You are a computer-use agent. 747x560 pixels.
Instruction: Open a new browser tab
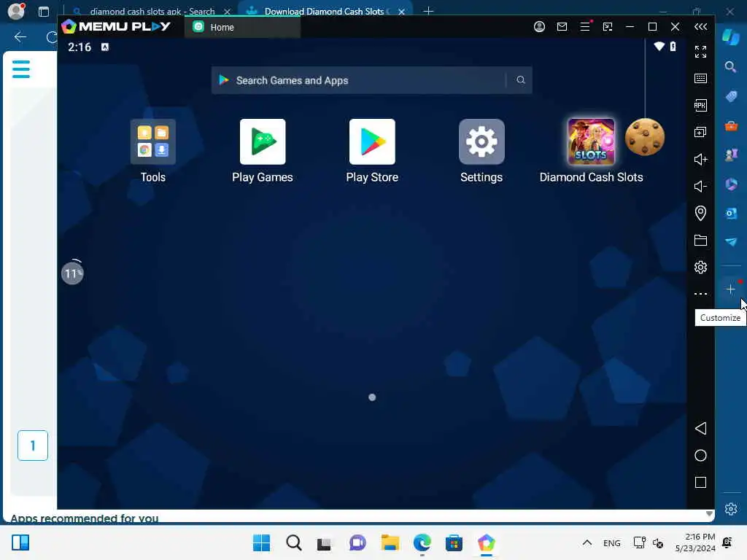428,11
